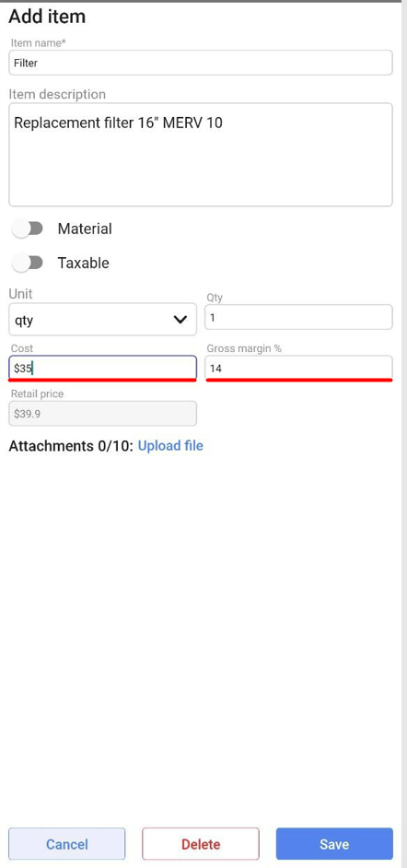Viewport: 407px width, 868px height.
Task: Open the Unit dropdown showing qty
Action: click(x=103, y=319)
